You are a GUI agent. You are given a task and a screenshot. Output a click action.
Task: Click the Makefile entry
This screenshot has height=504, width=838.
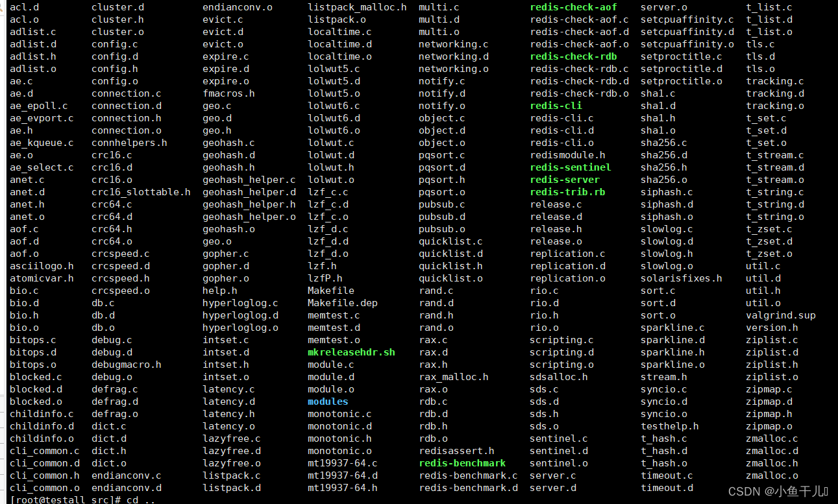331,291
